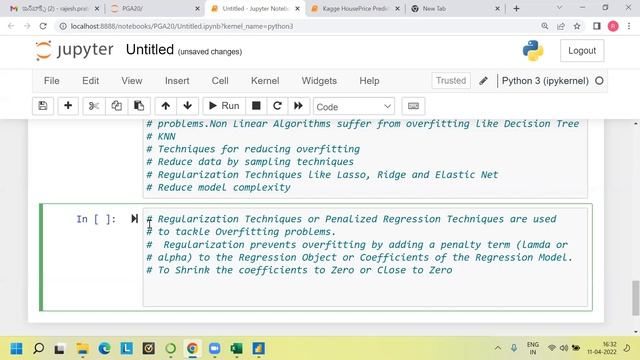Click the Trusted notebook button
This screenshot has height=360, width=640.
[451, 80]
